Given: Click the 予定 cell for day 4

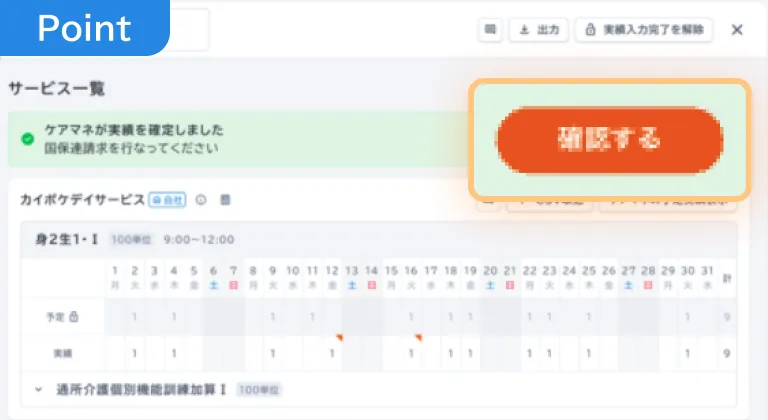Looking at the screenshot, I should [x=173, y=317].
